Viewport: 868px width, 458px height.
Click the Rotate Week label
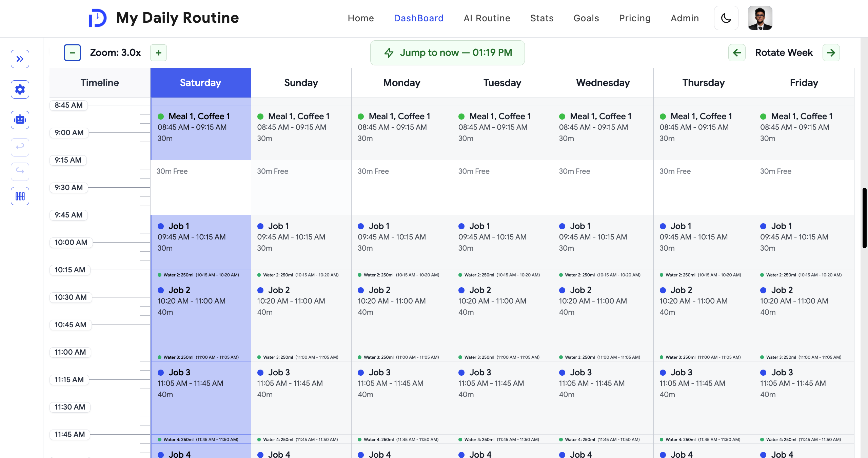[784, 53]
